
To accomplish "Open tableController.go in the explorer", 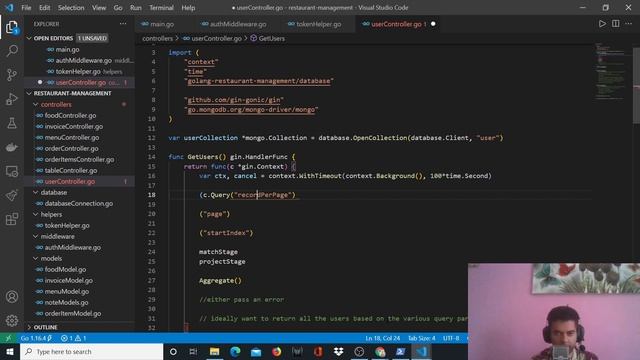I will (x=71, y=171).
